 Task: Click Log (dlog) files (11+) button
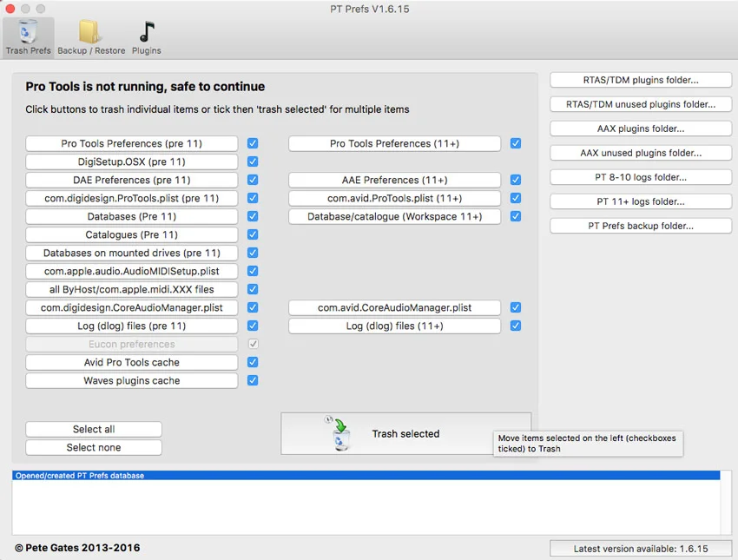[x=394, y=326]
